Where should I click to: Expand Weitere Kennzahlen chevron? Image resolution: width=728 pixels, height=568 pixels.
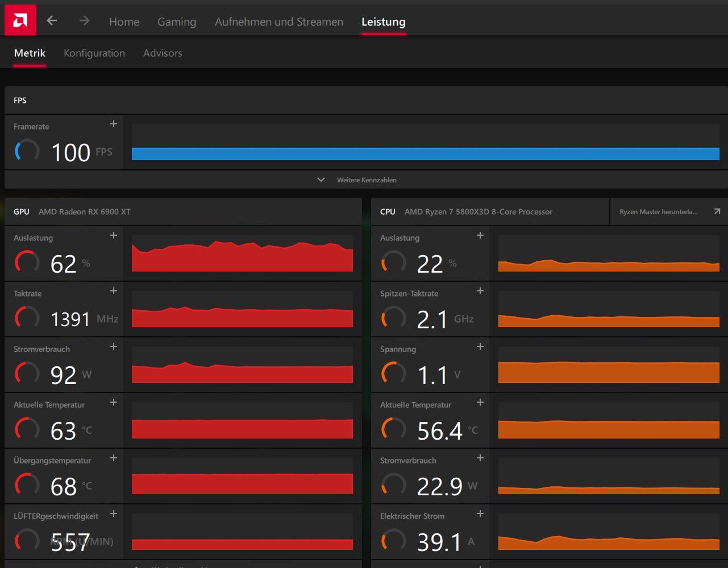(321, 179)
